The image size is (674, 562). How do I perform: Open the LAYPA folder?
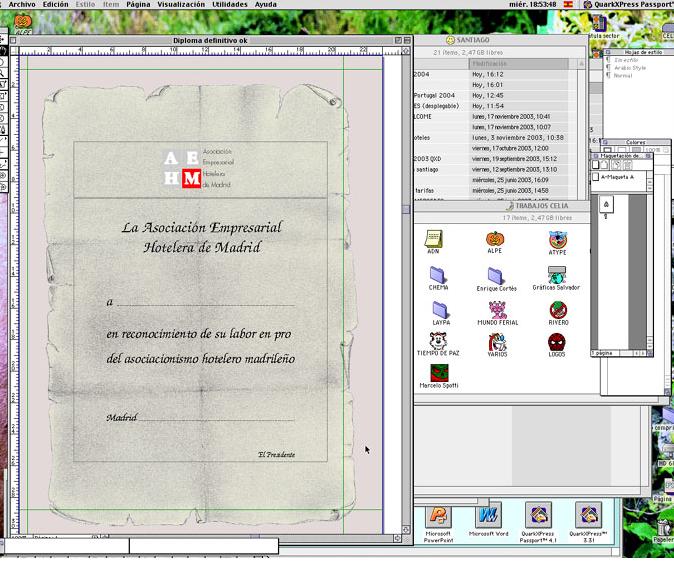coord(441,313)
